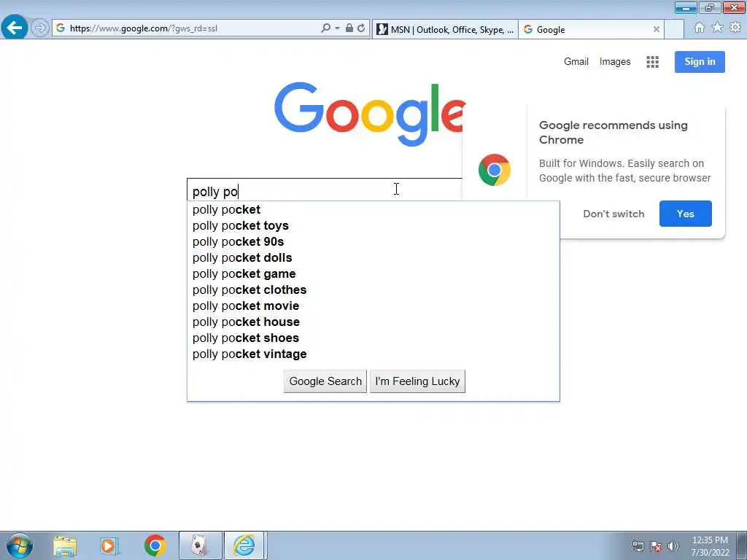Open File Explorer from taskbar
The width and height of the screenshot is (747, 560).
pyautogui.click(x=65, y=545)
